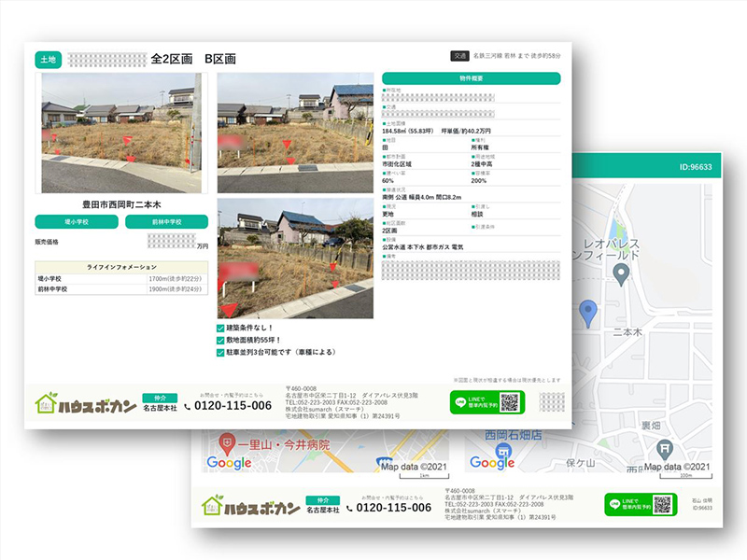Viewport: 747px width, 560px height.
Task: Click the green 堤小学校 button
Action: [x=77, y=222]
